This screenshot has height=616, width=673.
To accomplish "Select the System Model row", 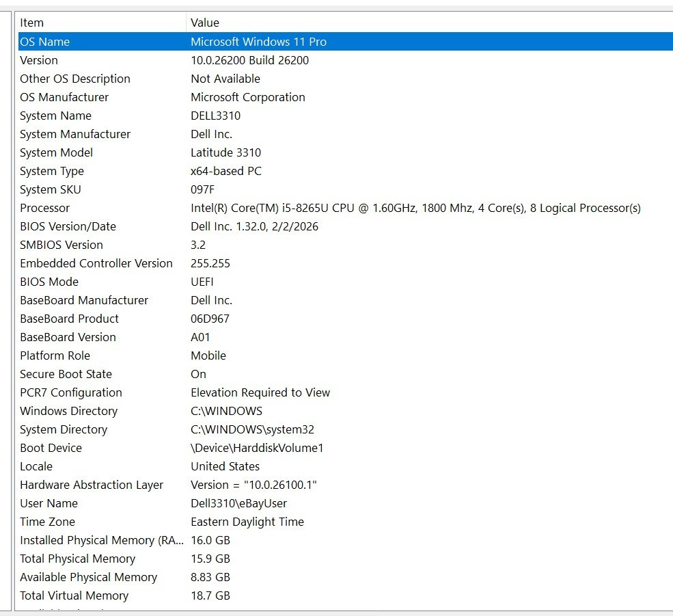I will click(346, 152).
